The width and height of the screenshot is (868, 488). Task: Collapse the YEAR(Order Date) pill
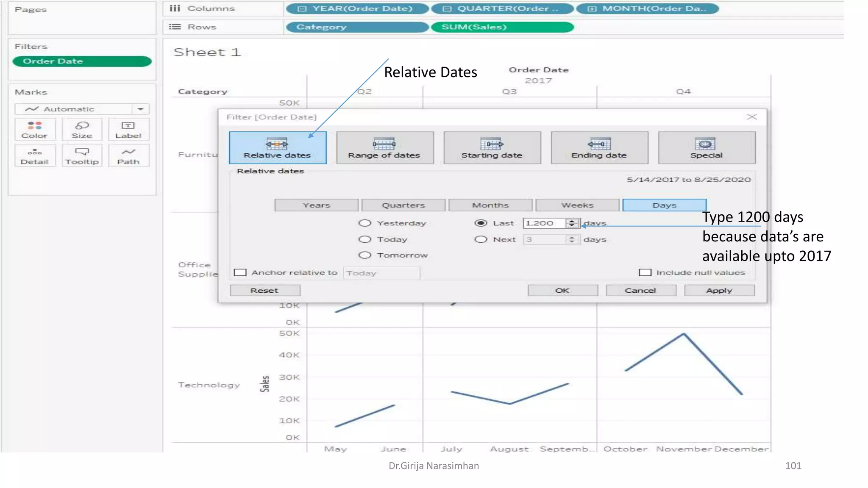coord(302,8)
